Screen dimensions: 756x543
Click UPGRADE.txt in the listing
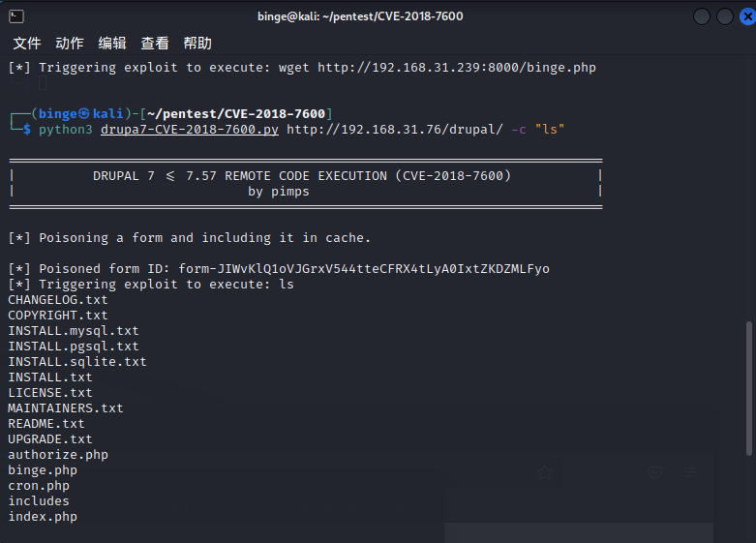50,438
